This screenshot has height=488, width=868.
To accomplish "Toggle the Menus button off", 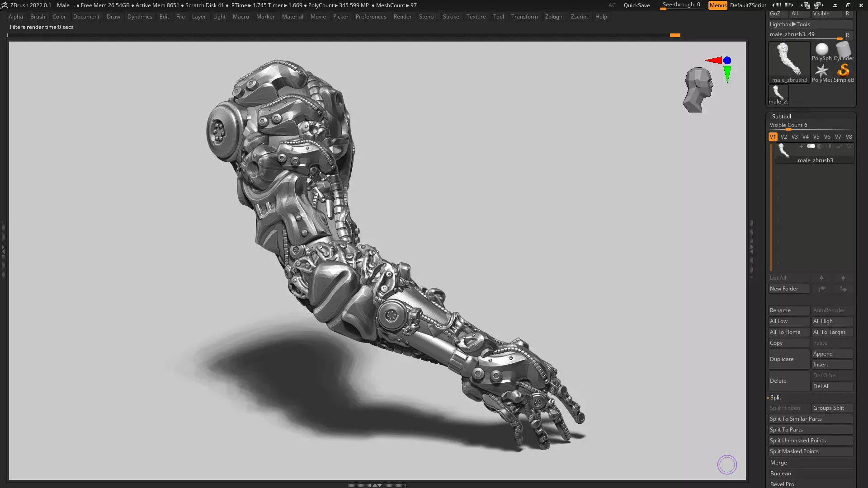I will [x=717, y=5].
